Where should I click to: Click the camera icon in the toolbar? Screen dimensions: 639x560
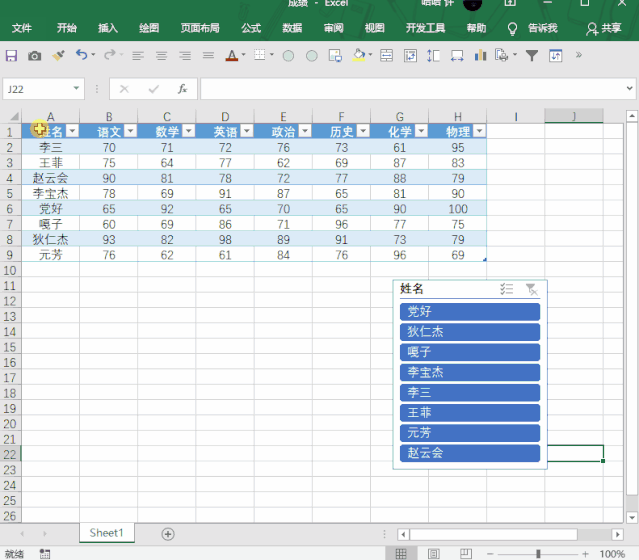click(35, 55)
